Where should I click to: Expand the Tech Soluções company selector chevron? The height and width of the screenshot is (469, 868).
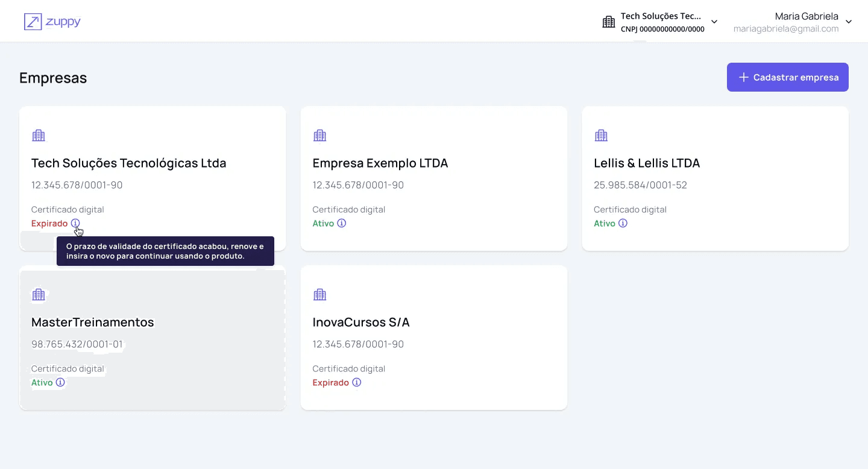(714, 22)
